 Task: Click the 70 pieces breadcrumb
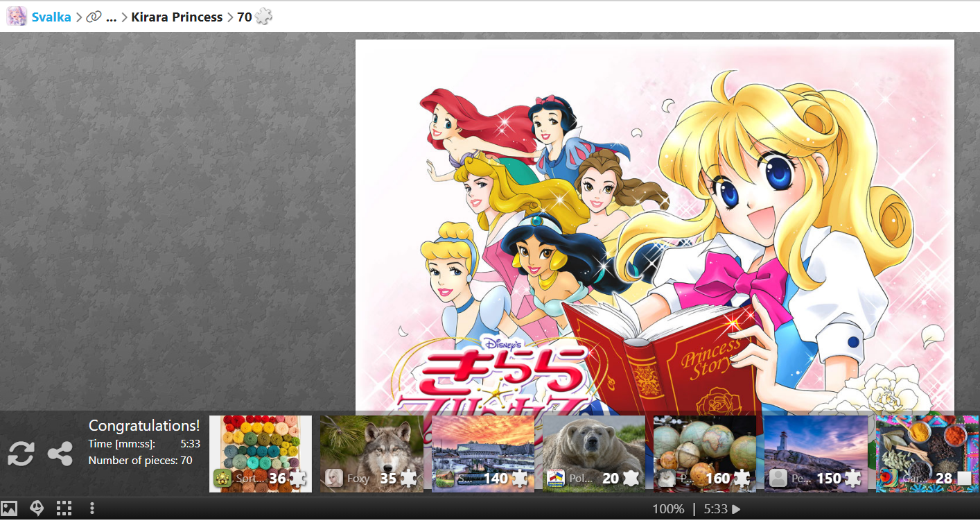[244, 17]
